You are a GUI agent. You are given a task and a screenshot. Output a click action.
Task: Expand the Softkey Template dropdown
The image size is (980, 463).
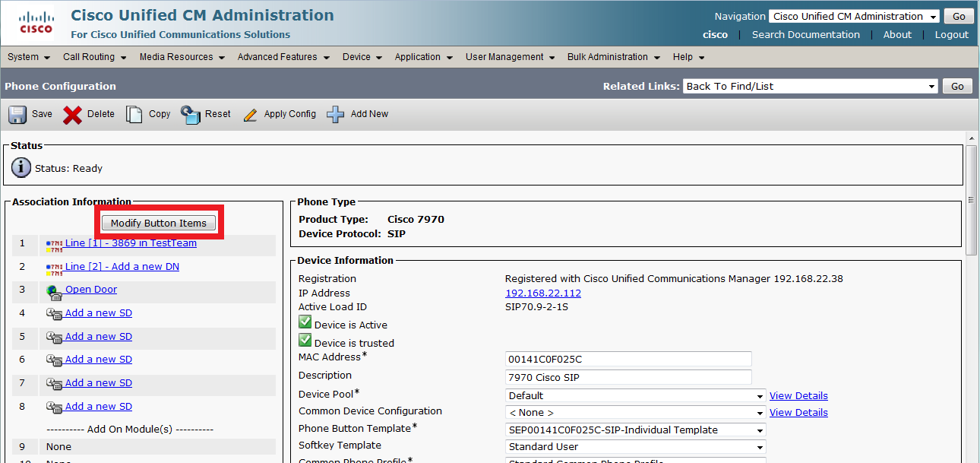(635, 447)
